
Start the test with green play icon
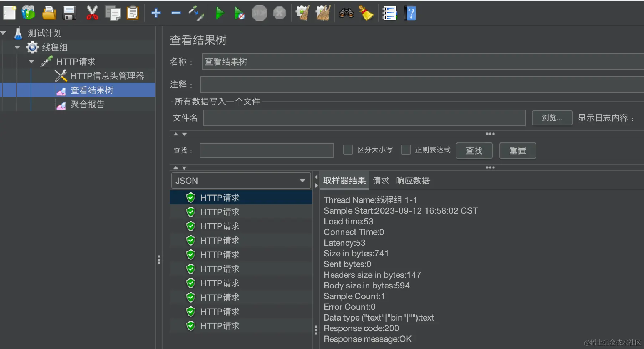point(220,13)
